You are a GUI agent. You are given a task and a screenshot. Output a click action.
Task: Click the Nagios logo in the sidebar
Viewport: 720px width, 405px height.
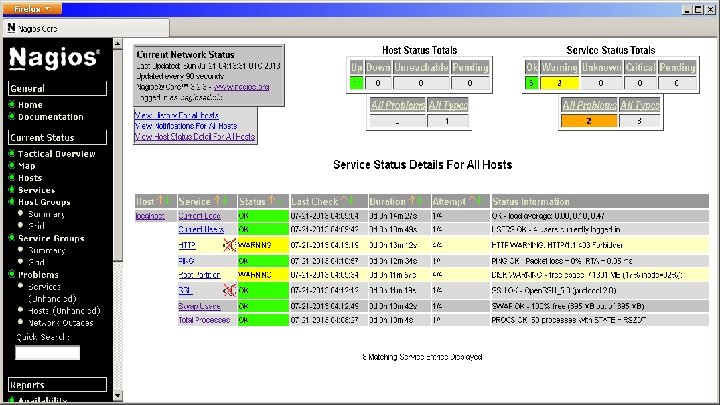(x=54, y=58)
